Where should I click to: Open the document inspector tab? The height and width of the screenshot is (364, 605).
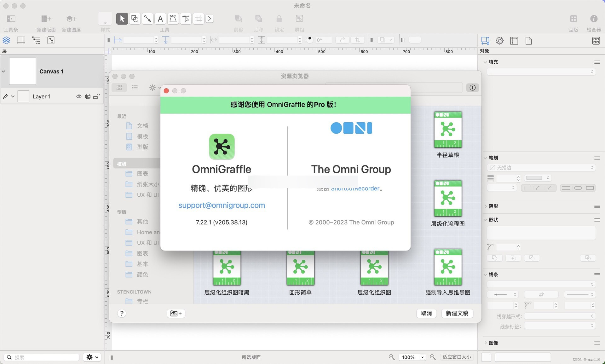(529, 41)
